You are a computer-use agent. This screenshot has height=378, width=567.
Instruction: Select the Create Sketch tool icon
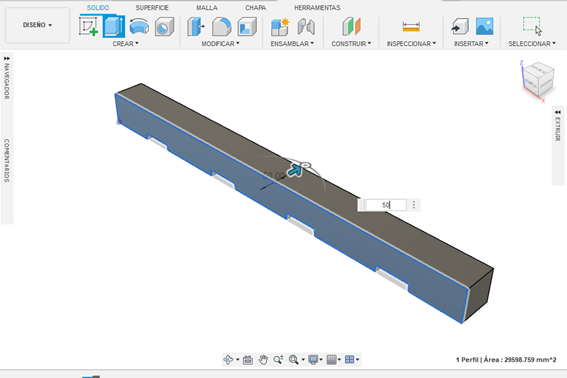[x=89, y=26]
